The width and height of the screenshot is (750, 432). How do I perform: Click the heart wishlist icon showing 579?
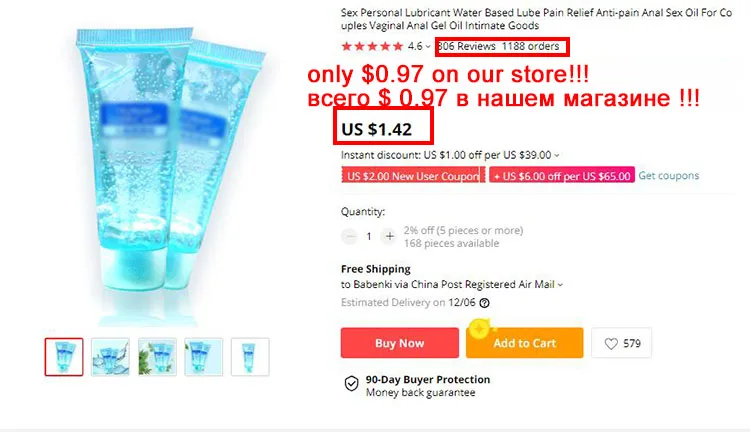[611, 343]
